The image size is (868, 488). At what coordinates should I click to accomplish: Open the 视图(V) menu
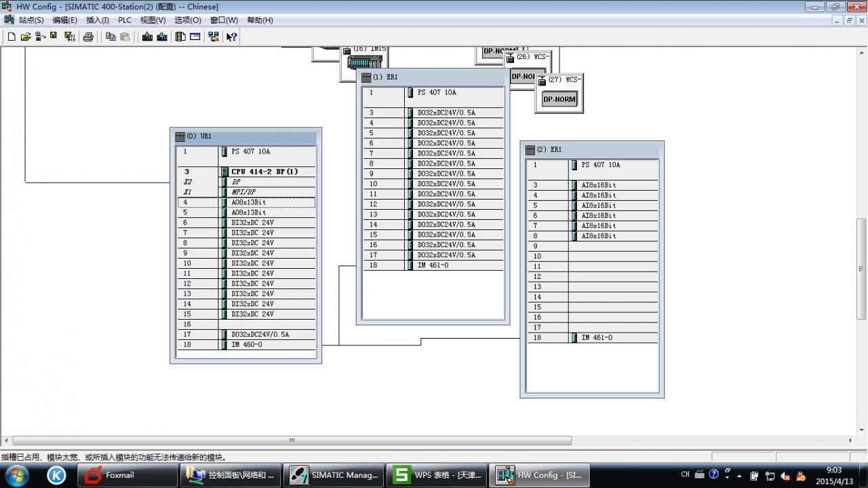click(x=153, y=20)
